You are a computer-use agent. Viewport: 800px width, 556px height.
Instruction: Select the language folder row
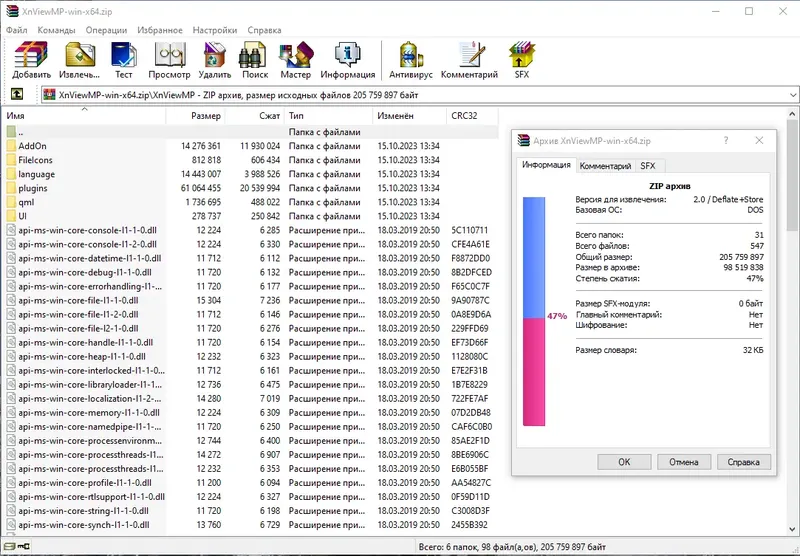tap(250, 174)
